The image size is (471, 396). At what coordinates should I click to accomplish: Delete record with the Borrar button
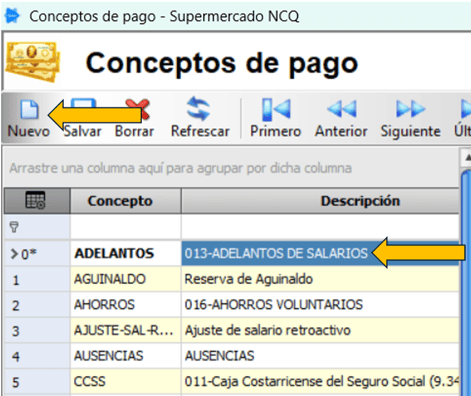(134, 119)
